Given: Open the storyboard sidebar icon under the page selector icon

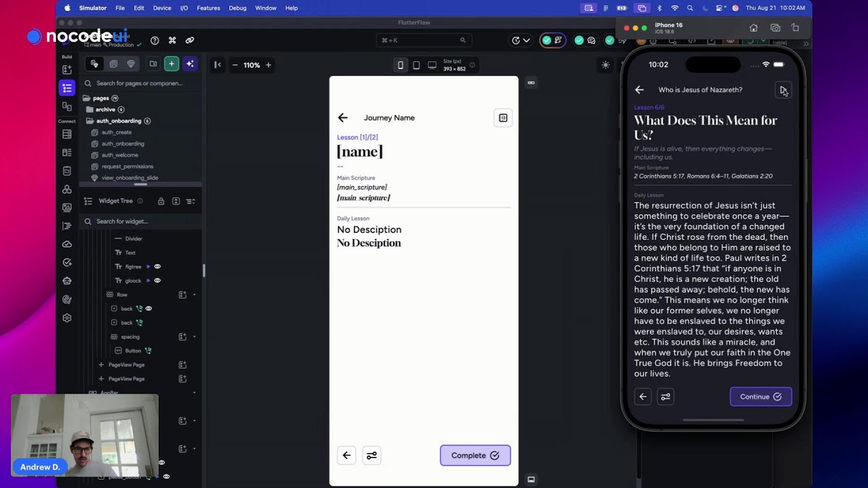Looking at the screenshot, I should (x=67, y=106).
